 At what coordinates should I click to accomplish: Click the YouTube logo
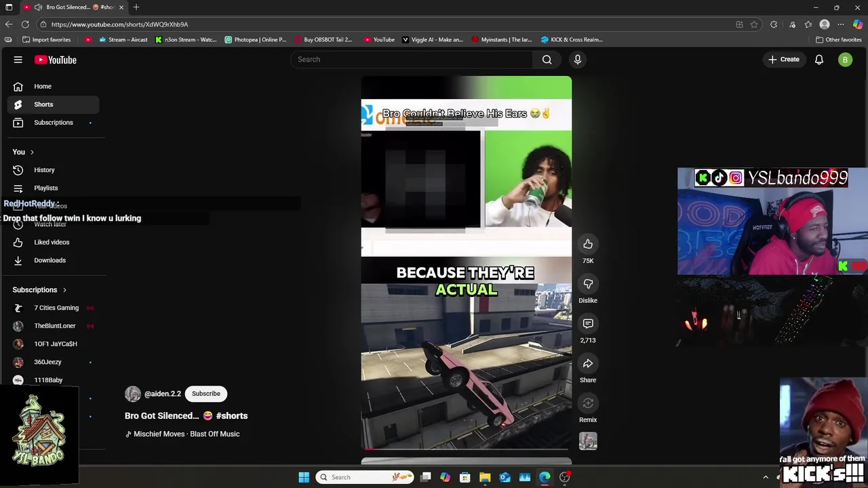(56, 60)
